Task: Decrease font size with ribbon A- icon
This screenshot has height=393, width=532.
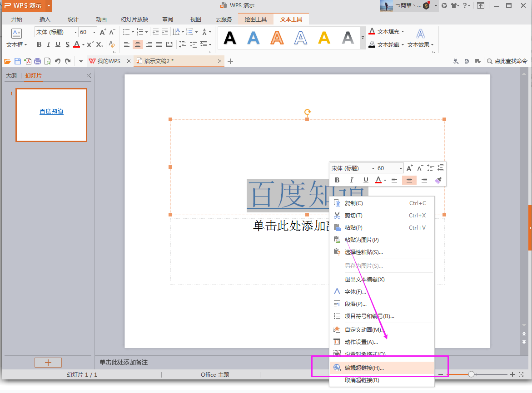Action: click(x=112, y=32)
